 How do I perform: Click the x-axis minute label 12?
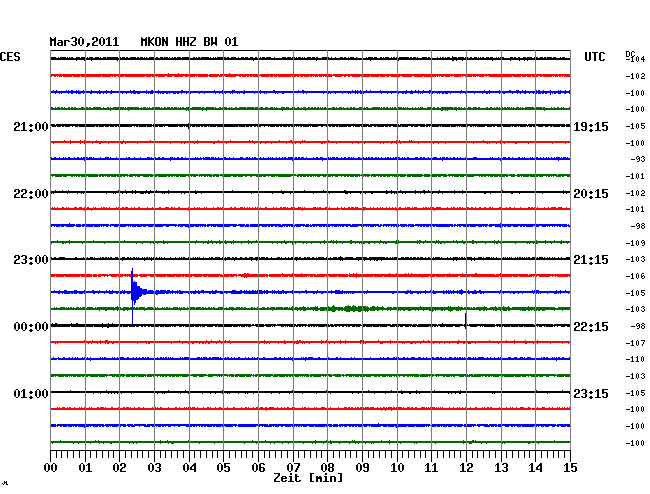[466, 468]
